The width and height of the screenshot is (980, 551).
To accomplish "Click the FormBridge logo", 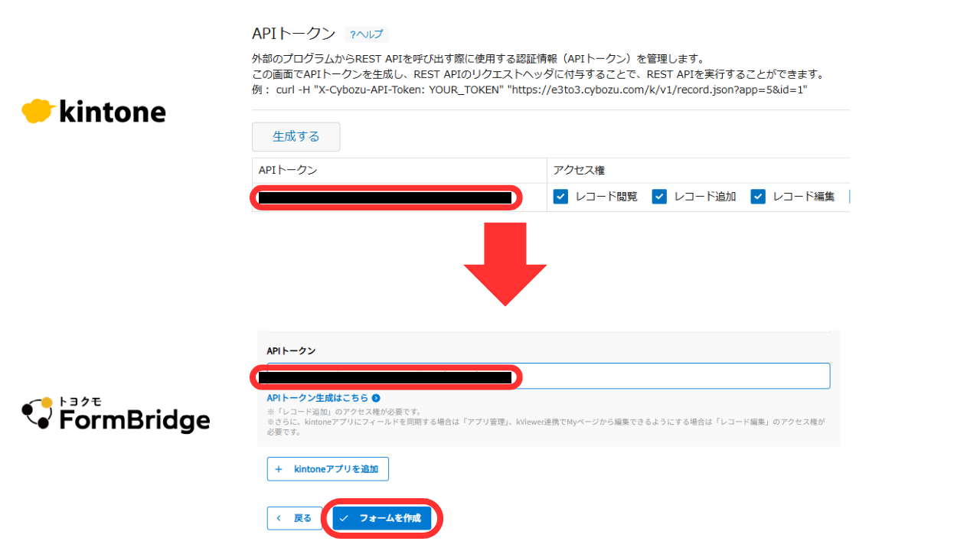I will (x=115, y=414).
